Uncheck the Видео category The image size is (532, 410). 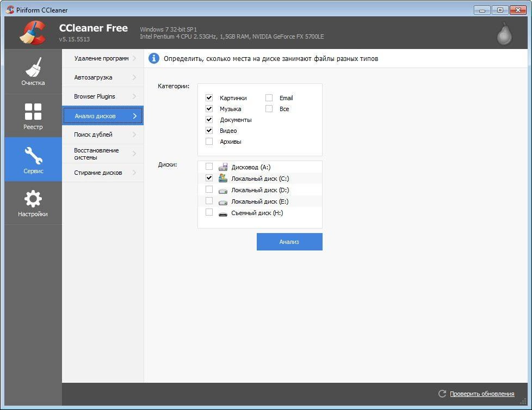point(209,131)
